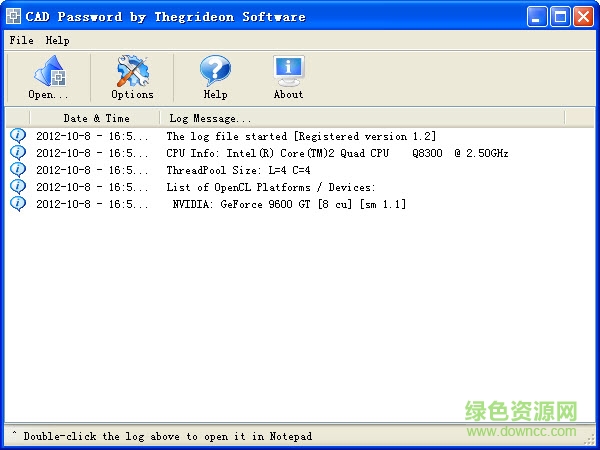Maximize the CAD Password window
Screen dimensions: 600x450
(x=561, y=16)
